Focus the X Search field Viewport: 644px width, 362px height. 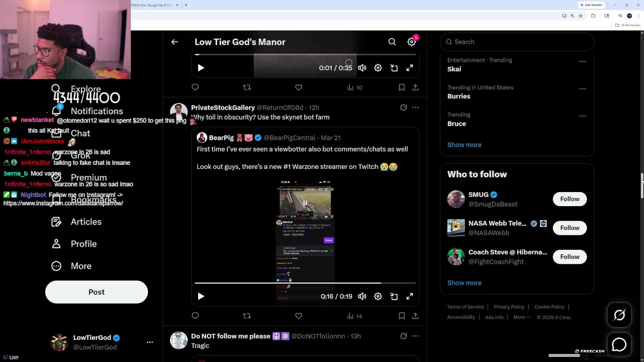(x=517, y=42)
